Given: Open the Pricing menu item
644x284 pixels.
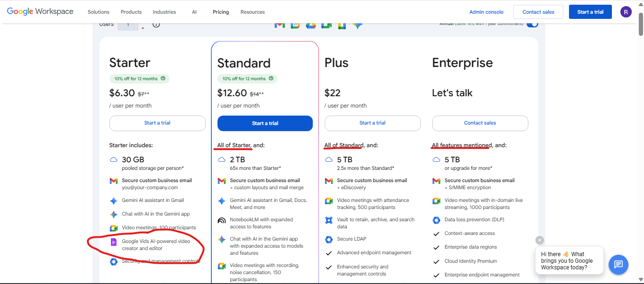Looking at the screenshot, I should [x=220, y=12].
